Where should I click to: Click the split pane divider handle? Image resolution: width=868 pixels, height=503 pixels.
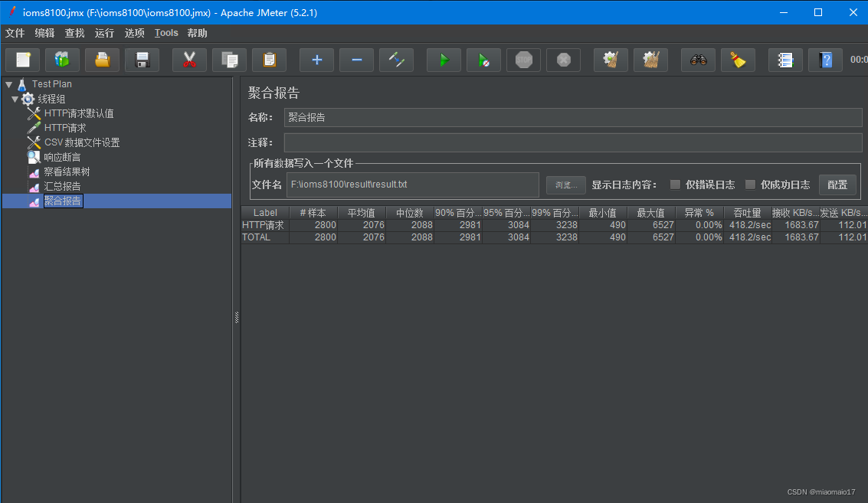pyautogui.click(x=237, y=318)
